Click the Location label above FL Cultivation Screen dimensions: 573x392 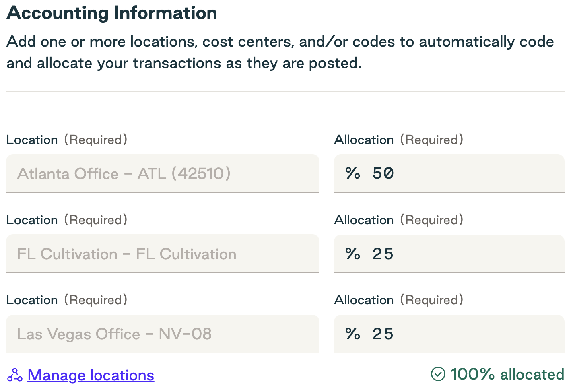[x=32, y=220]
